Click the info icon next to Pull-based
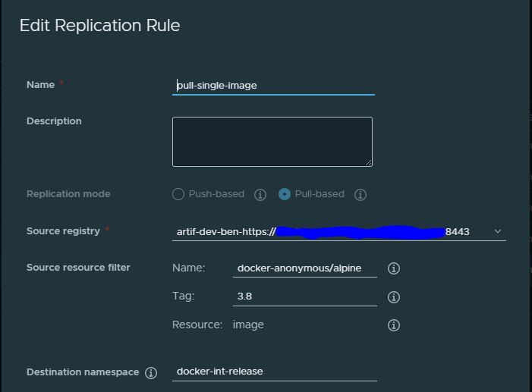 tap(360, 195)
